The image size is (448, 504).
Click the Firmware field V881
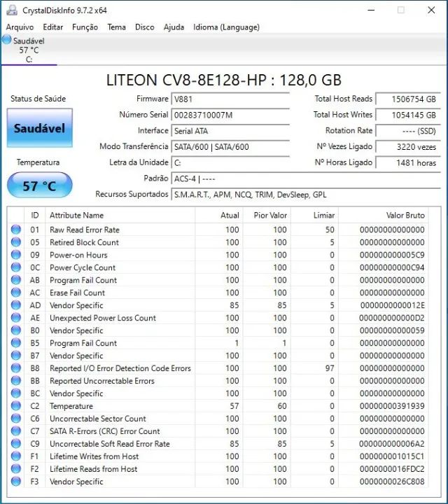[230, 99]
